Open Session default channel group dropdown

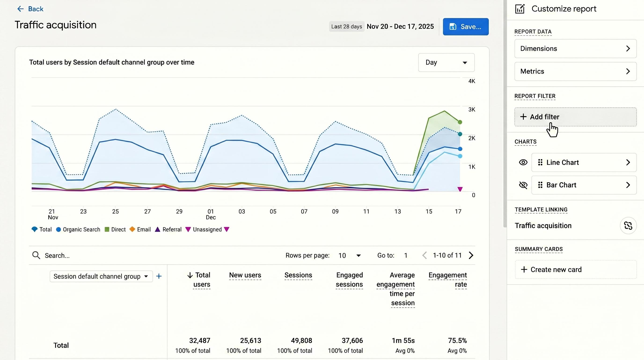pos(101,276)
